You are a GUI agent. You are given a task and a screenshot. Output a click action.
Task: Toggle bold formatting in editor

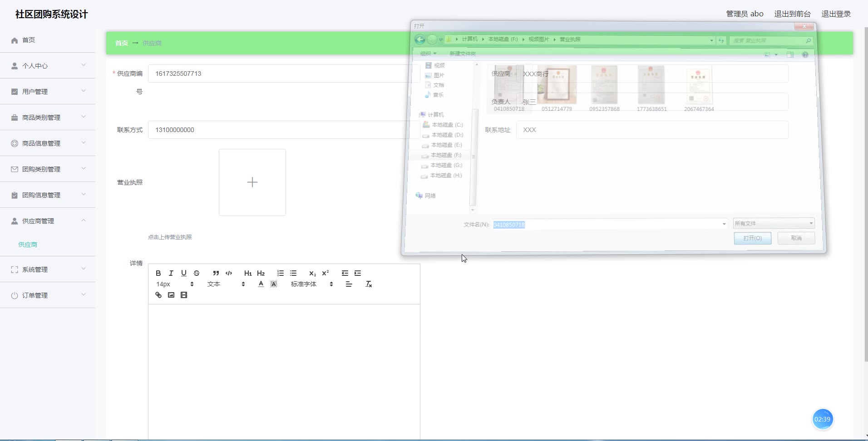(x=158, y=273)
